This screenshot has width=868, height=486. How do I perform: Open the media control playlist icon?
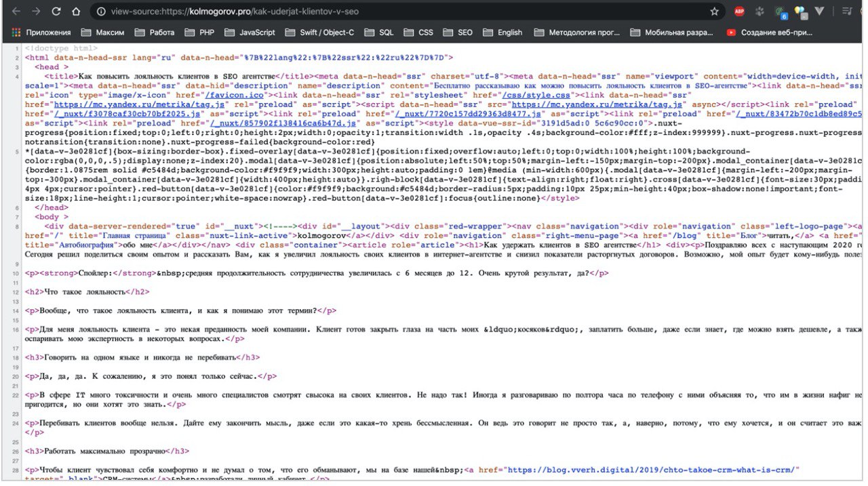tap(846, 12)
